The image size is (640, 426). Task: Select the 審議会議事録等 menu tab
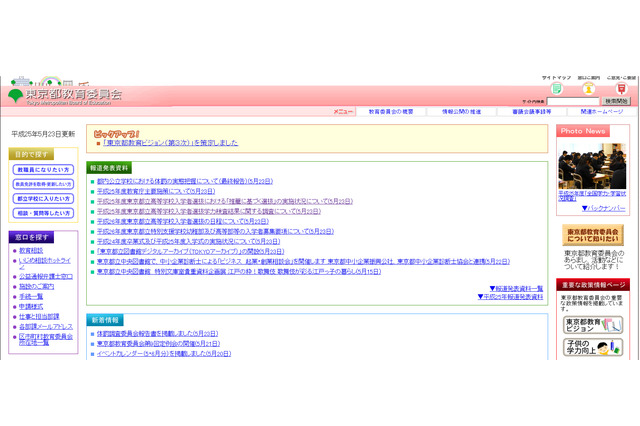pos(532,112)
